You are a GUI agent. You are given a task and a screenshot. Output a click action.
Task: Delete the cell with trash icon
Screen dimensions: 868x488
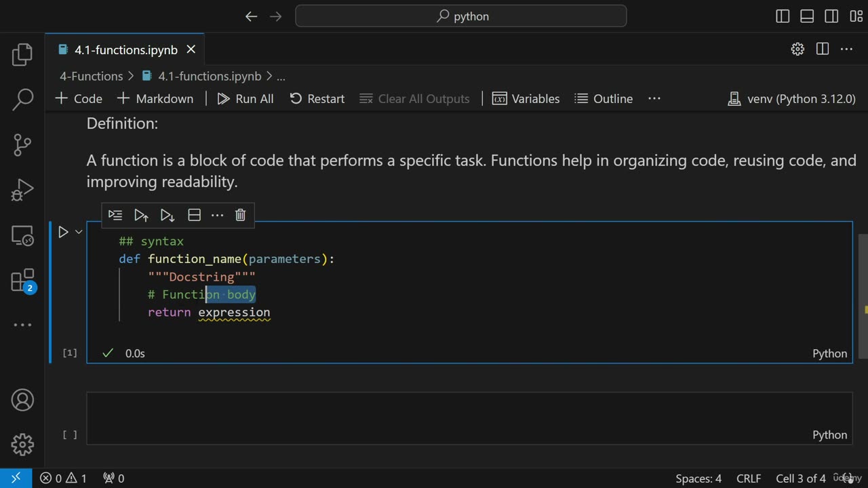(x=240, y=215)
